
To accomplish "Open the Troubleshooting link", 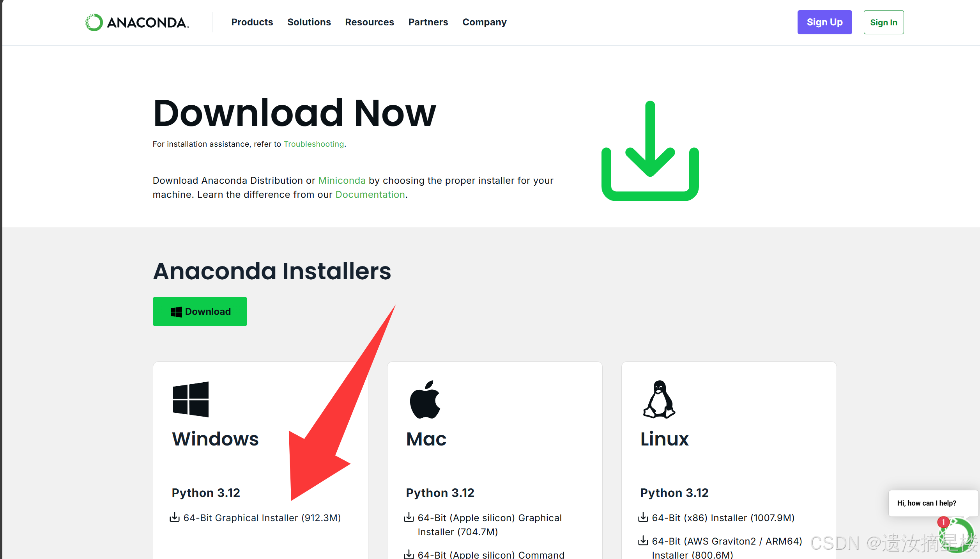I will pos(313,144).
